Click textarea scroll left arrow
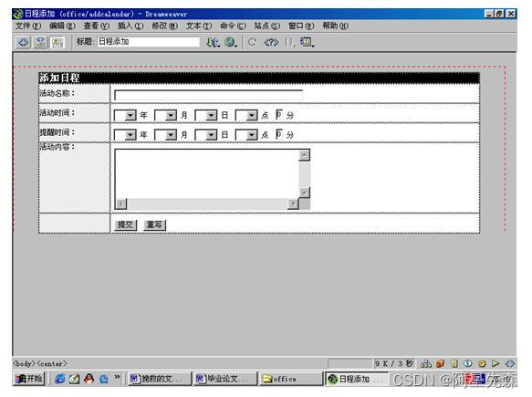The height and width of the screenshot is (397, 532). click(121, 204)
